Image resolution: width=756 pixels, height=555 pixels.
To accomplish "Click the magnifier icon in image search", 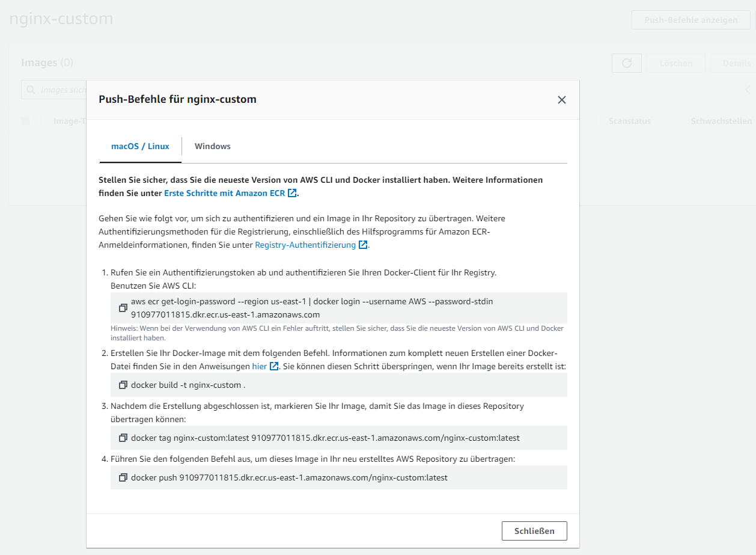I will pyautogui.click(x=31, y=90).
